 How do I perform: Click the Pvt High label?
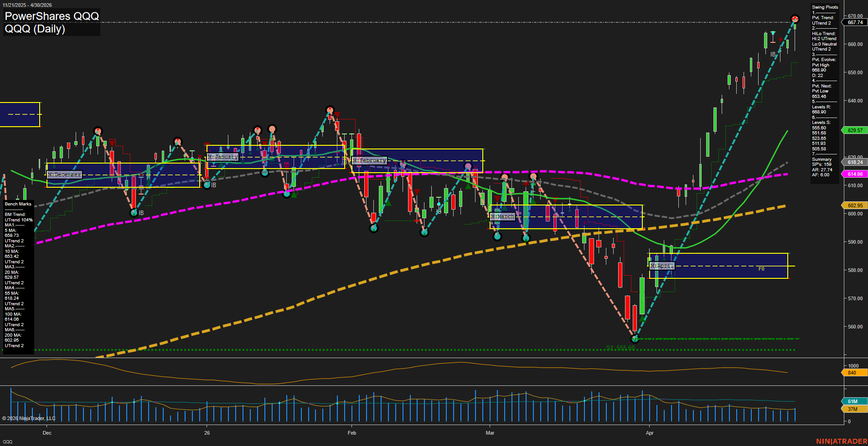click(x=821, y=65)
